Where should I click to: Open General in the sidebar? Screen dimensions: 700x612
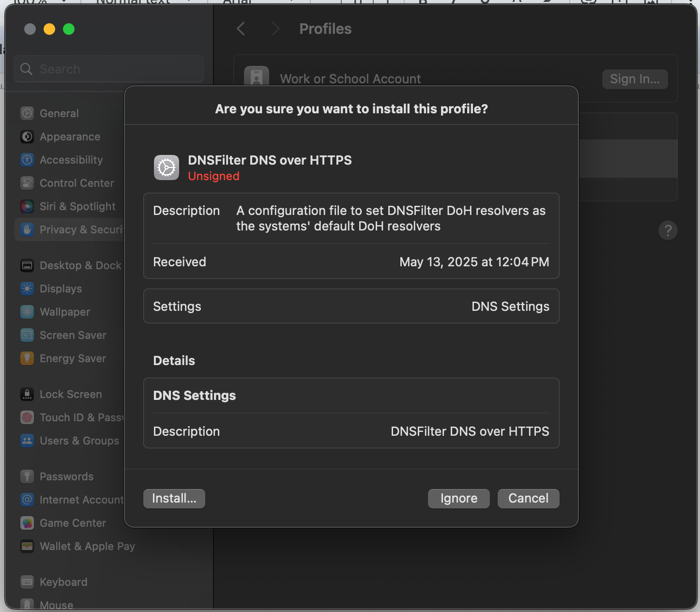pyautogui.click(x=59, y=113)
